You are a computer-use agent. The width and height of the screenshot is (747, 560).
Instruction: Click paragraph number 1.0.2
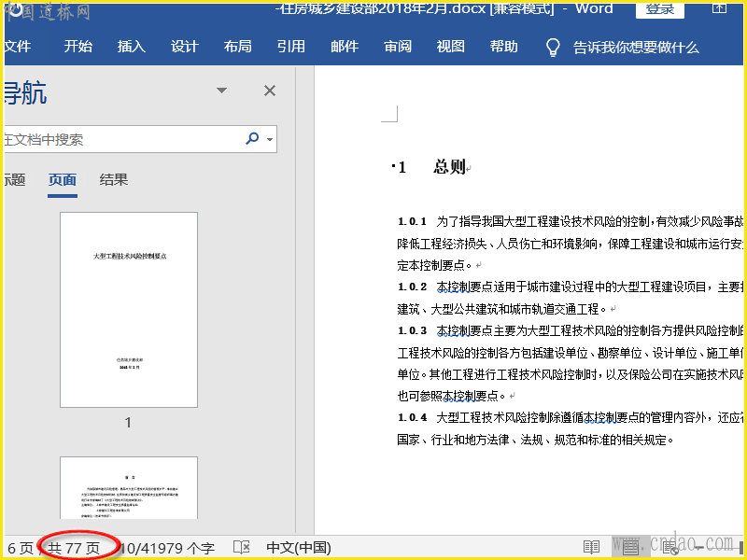click(x=412, y=287)
